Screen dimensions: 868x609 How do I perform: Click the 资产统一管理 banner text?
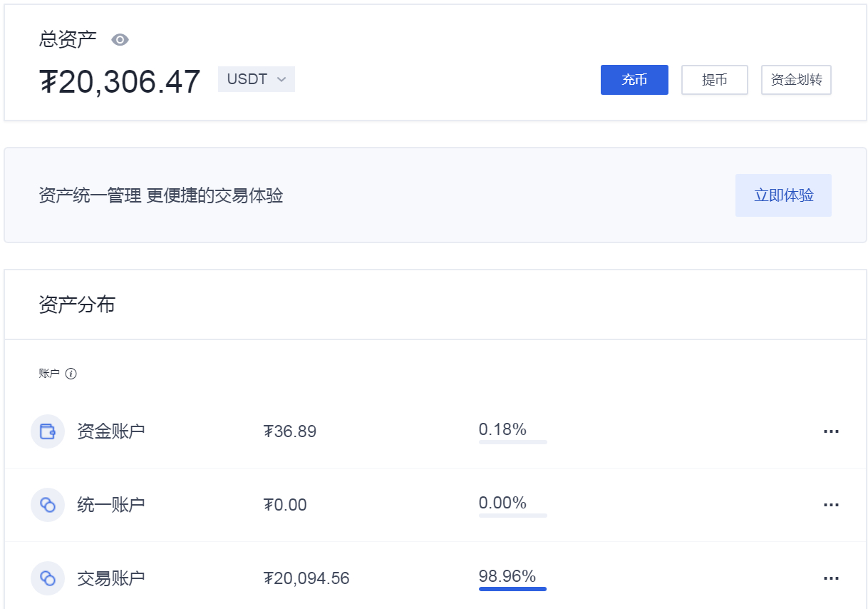161,195
